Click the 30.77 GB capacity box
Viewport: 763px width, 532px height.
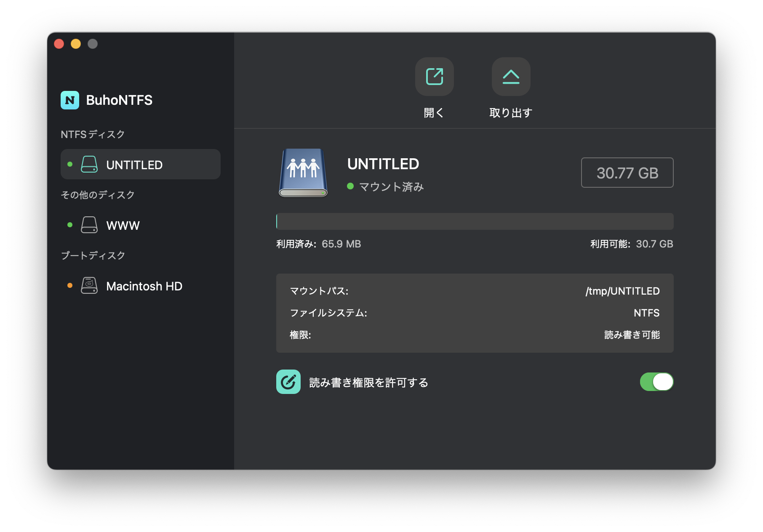coord(627,173)
